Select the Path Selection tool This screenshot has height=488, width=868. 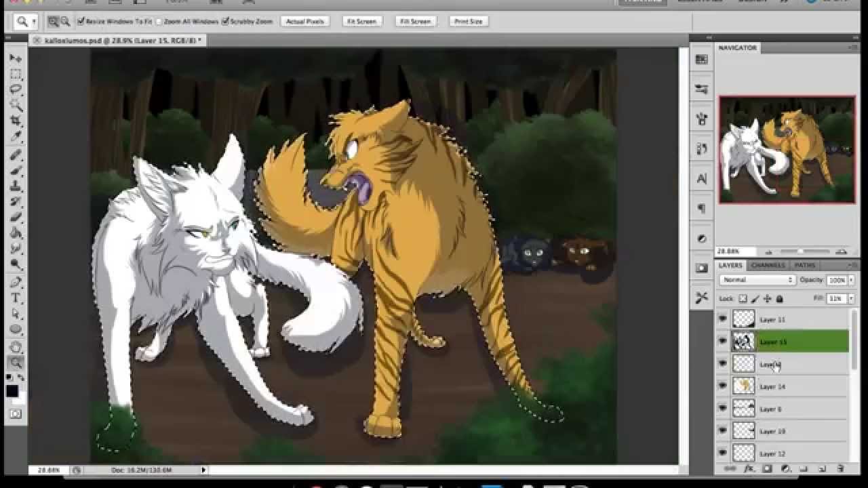coord(16,314)
